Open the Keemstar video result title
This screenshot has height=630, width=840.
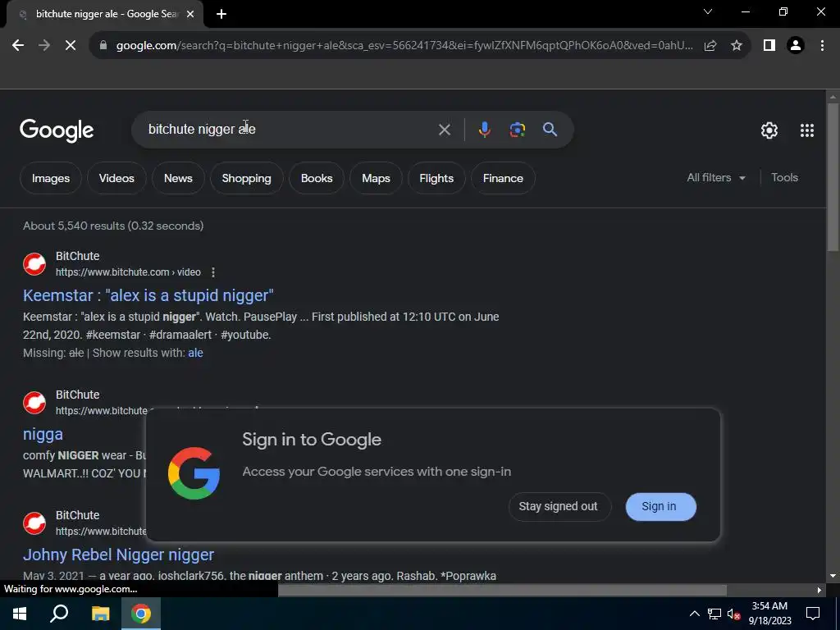coord(148,295)
